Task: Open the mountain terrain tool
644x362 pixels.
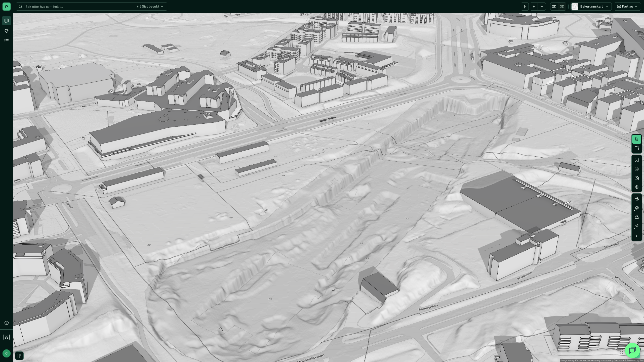Action: tap(637, 217)
